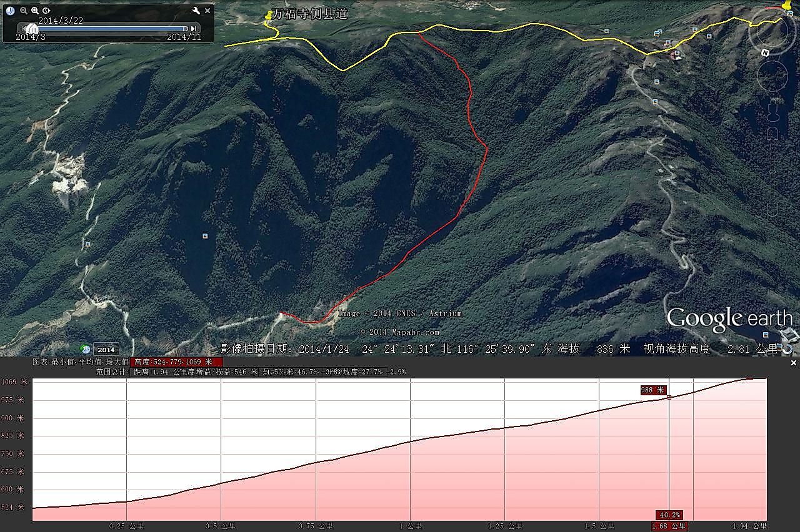Open time slider options wrench
The width and height of the screenshot is (800, 532).
point(196,11)
